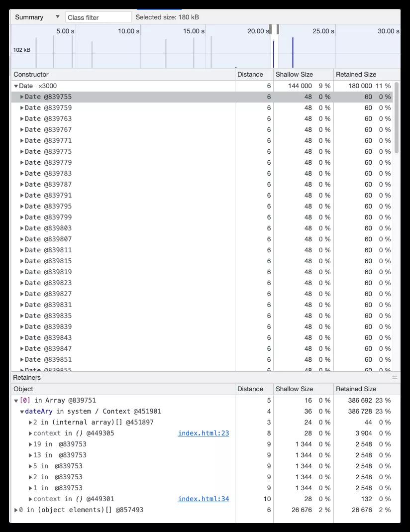
Task: Click the Selected size: 180 kB label
Action: pos(167,17)
